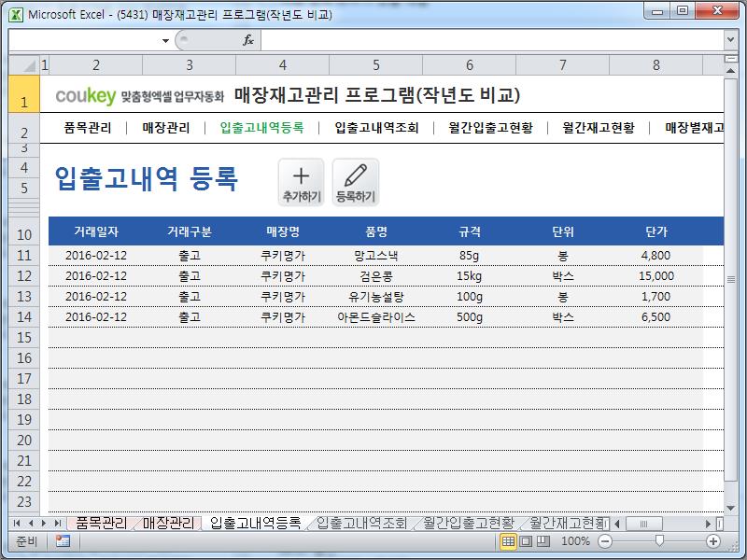Click vertical scrollbar up arrow
The width and height of the screenshot is (747, 560).
coord(730,71)
